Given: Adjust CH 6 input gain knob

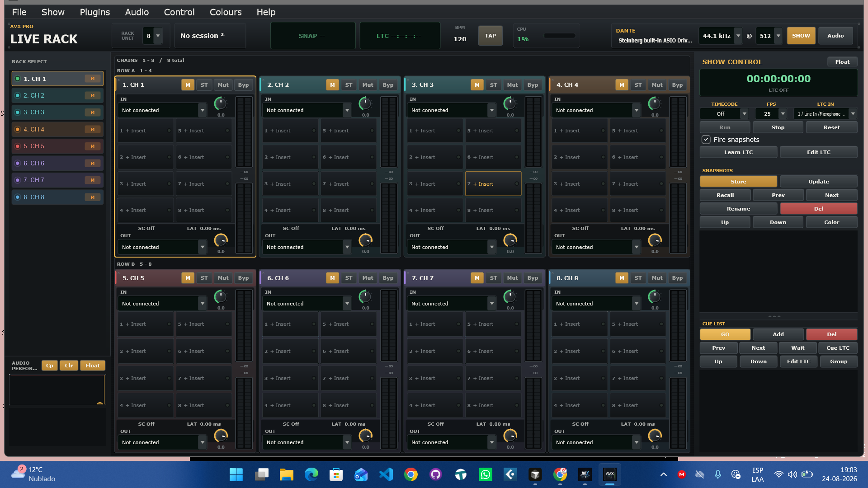Looking at the screenshot, I should pos(365,297).
